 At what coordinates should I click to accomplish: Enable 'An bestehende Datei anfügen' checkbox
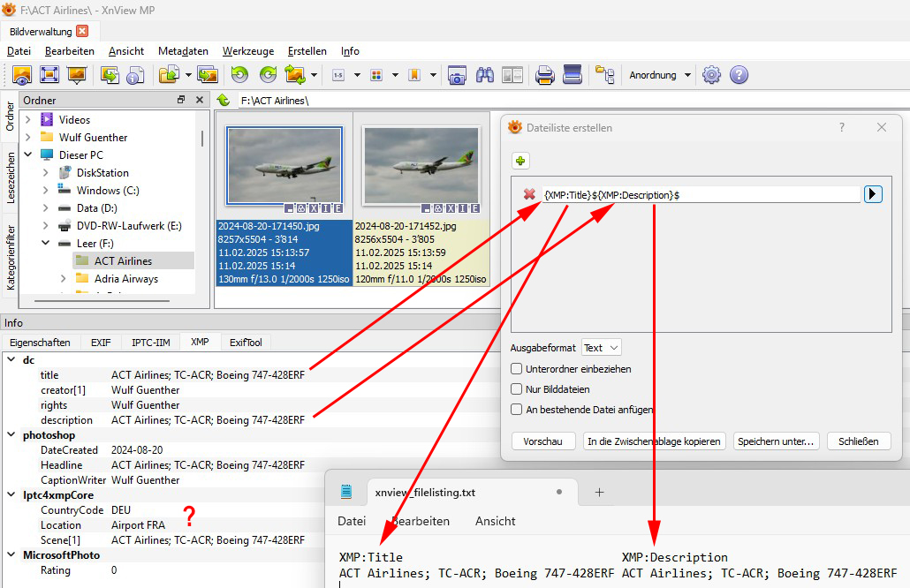coord(516,410)
